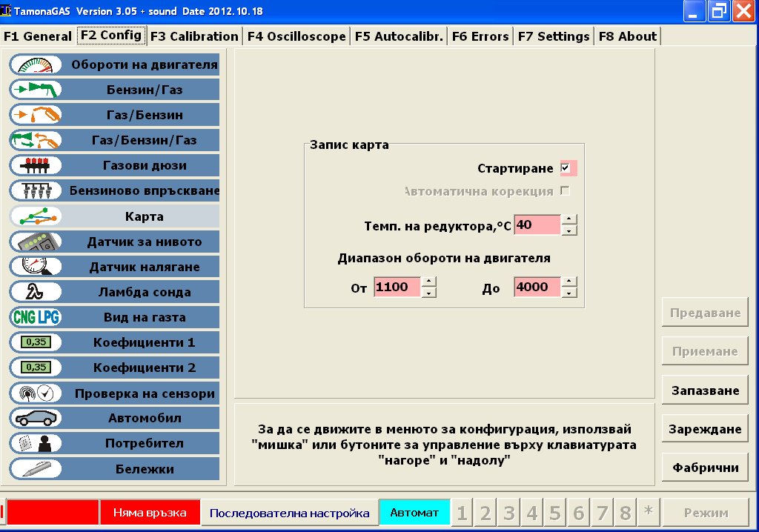Screen dimensions: 759x532
Task: Click the Датчик за нивото level sensor icon
Action: (x=36, y=242)
